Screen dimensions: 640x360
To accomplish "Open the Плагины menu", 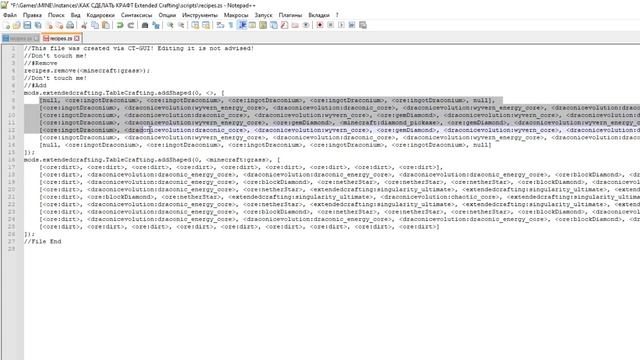I will pyautogui.click(x=290, y=15).
